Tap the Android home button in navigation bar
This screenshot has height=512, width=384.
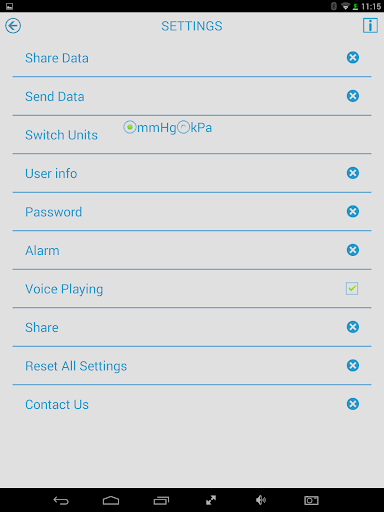(x=111, y=500)
